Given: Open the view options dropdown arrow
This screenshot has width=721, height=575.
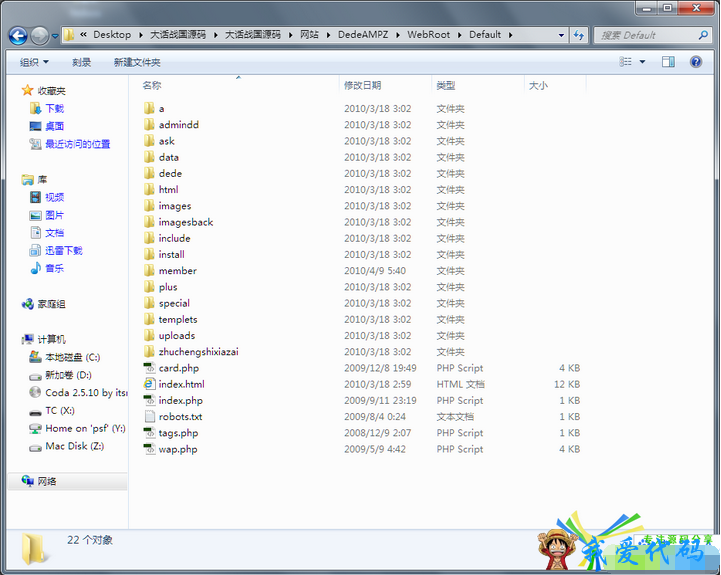Looking at the screenshot, I should pos(642,62).
